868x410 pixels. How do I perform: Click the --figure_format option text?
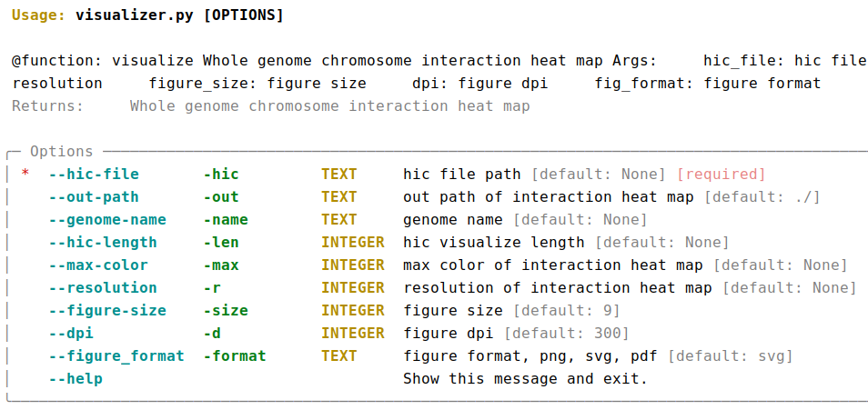click(116, 355)
